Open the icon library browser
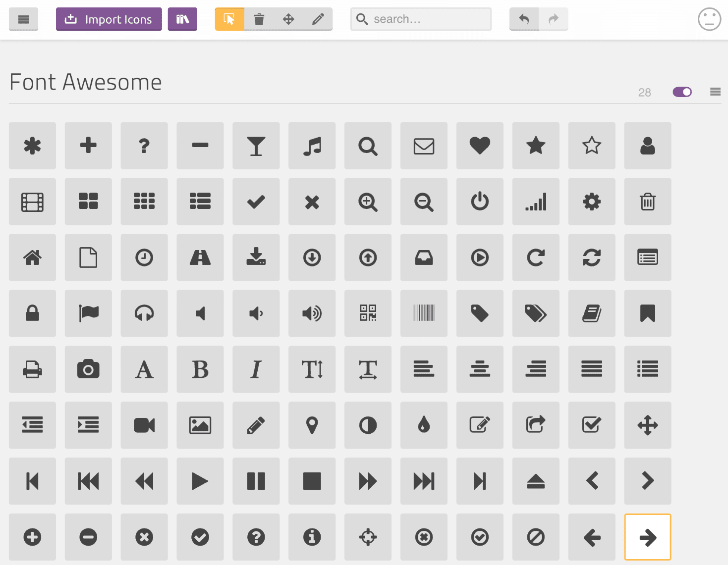 click(x=182, y=19)
